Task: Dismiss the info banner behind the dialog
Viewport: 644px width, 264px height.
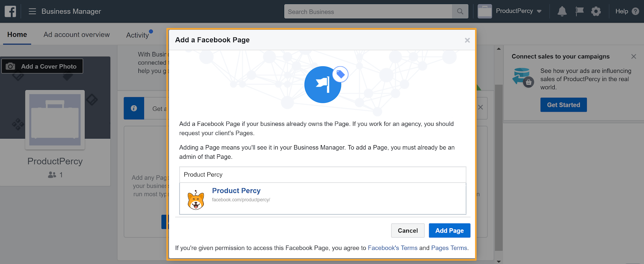Action: click(480, 107)
